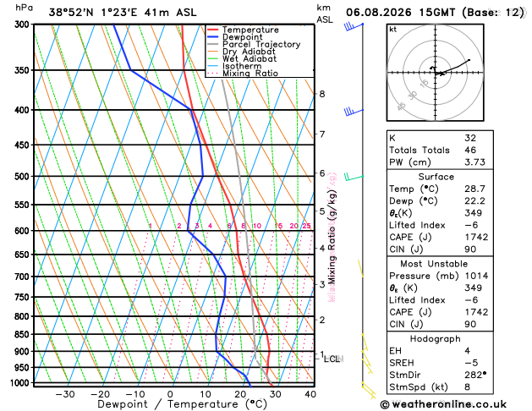This screenshot has height=411, width=532.
Task: Select the 'Dry Adiabat' legend label
Action: coord(249,52)
